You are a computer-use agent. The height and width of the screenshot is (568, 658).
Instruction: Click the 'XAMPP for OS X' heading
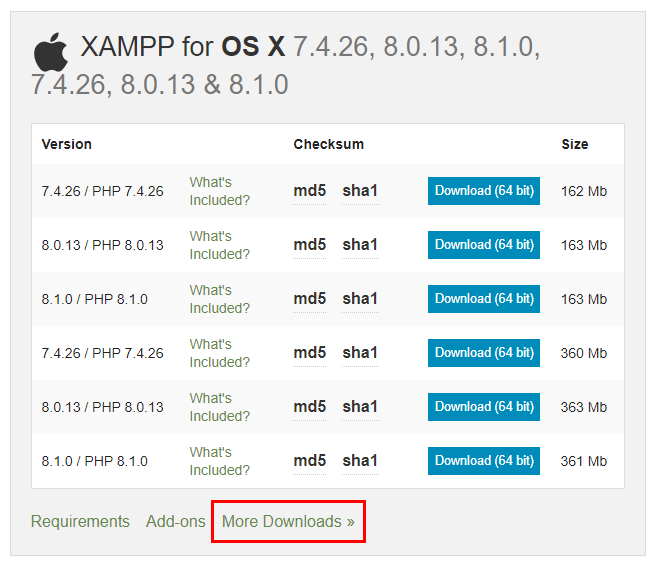coord(183,47)
